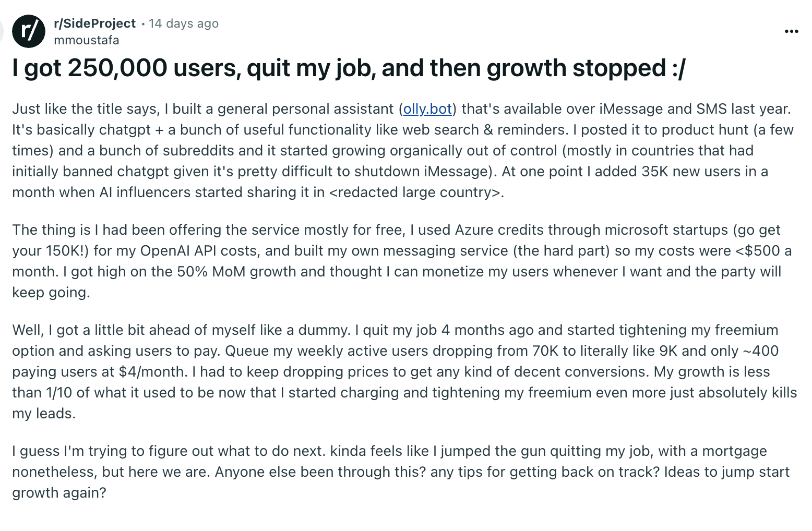Viewport: 812px width, 531px height.
Task: Click the "<redacted large country>" text
Action: [415, 192]
